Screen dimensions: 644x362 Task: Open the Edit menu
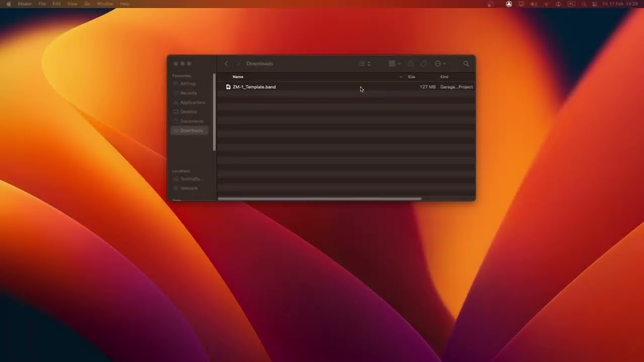click(x=57, y=4)
